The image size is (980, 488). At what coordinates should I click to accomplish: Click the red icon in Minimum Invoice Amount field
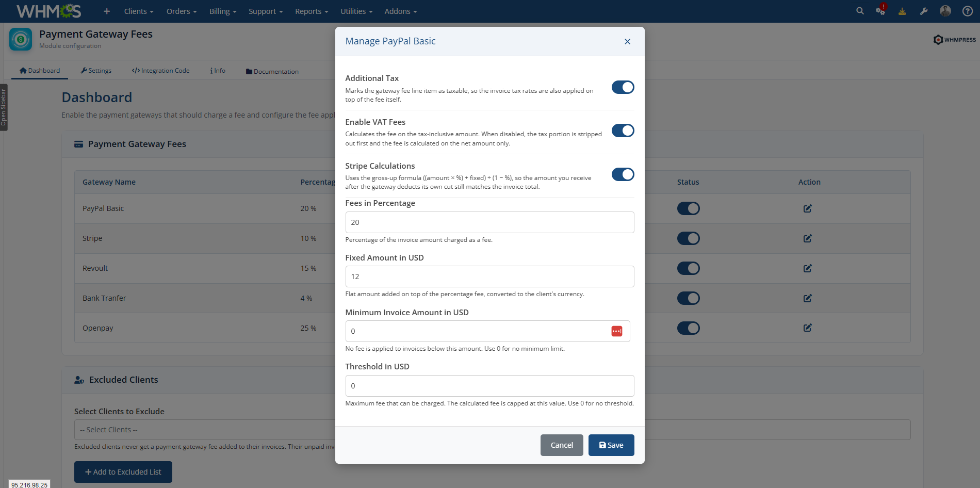coord(617,331)
